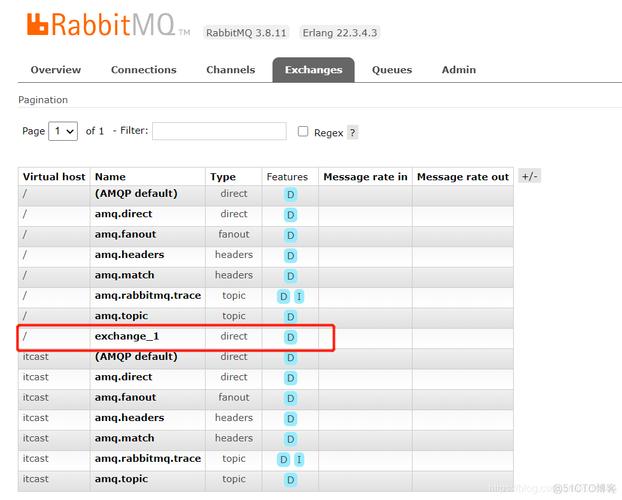Click the D badge of / (AMQP default)

(x=290, y=194)
